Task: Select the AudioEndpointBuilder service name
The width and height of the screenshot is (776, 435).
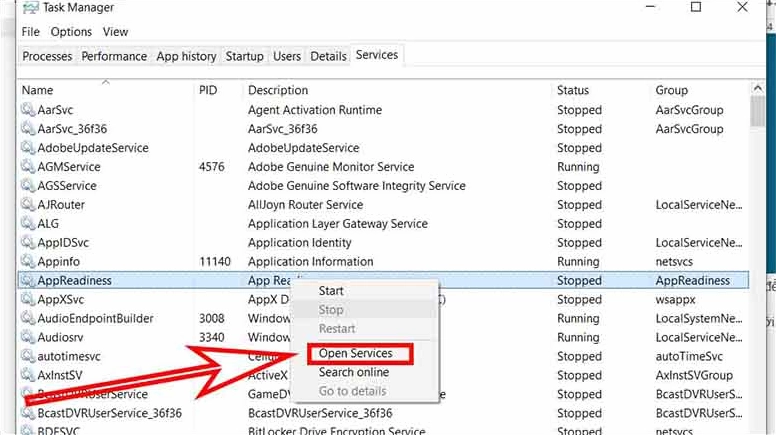Action: [x=96, y=318]
